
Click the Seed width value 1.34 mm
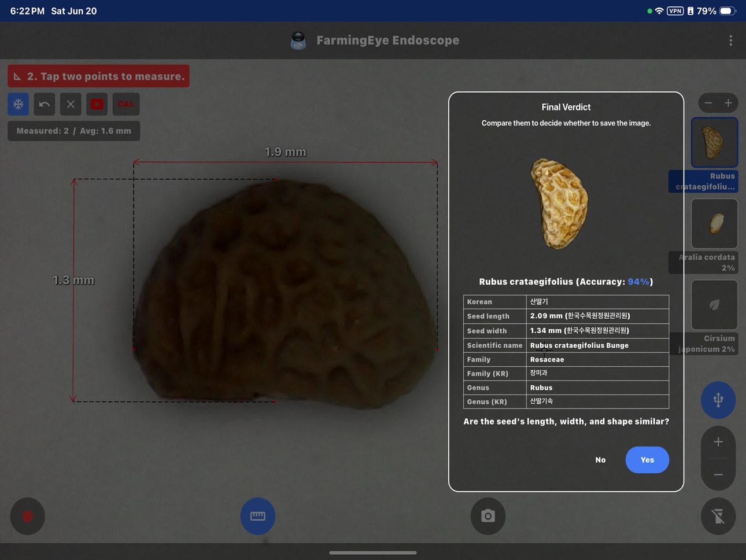click(x=597, y=331)
